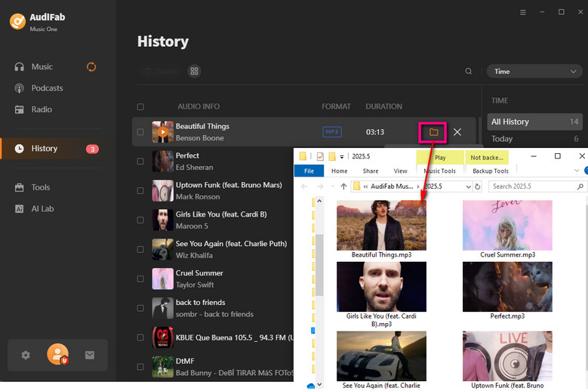588x391 pixels.
Task: Expand the Time filter dropdown
Action: pos(534,71)
